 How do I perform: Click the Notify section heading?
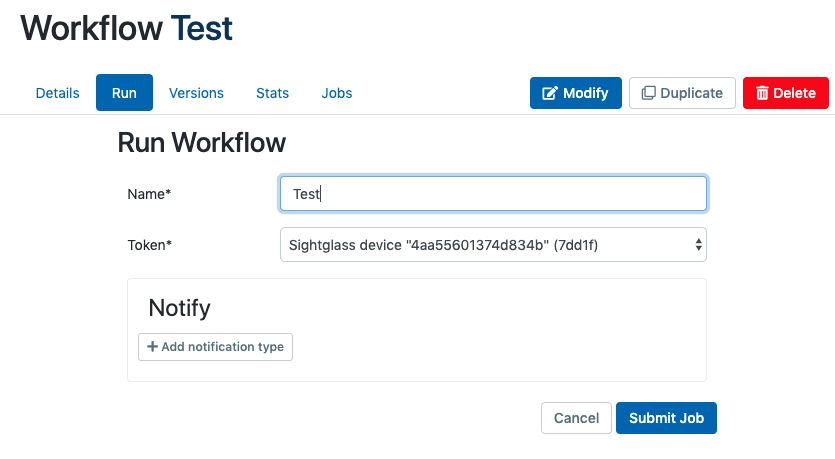(179, 308)
